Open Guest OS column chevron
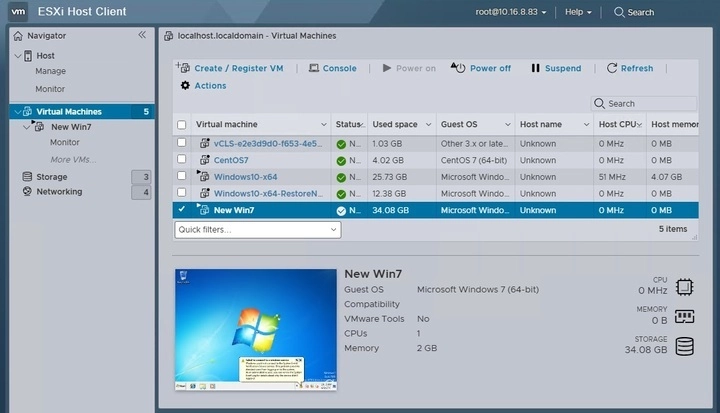 507,124
